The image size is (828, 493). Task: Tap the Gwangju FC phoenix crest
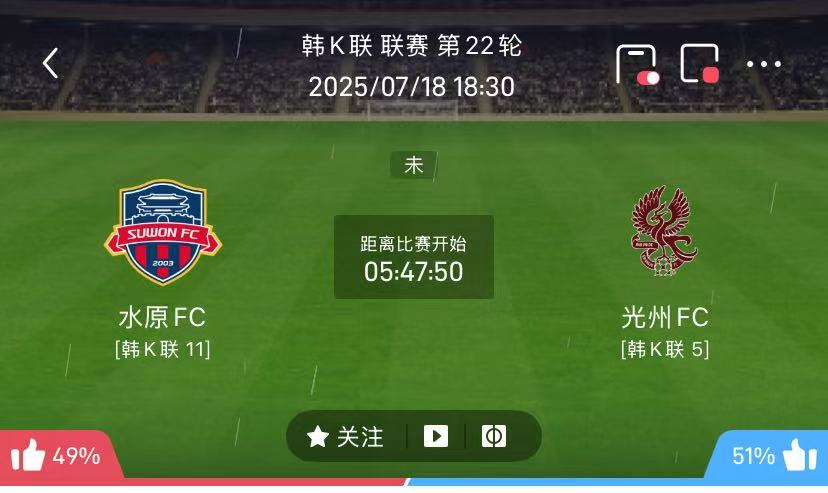pyautogui.click(x=664, y=231)
